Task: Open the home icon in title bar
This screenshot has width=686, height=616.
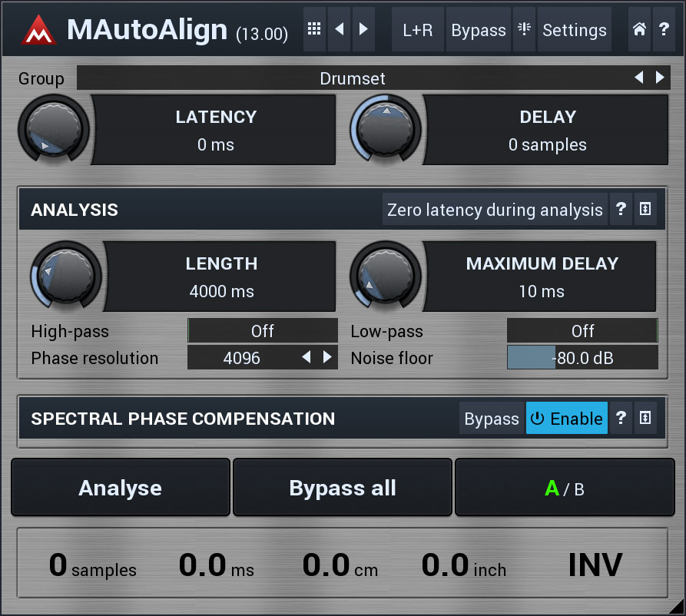Action: tap(639, 30)
